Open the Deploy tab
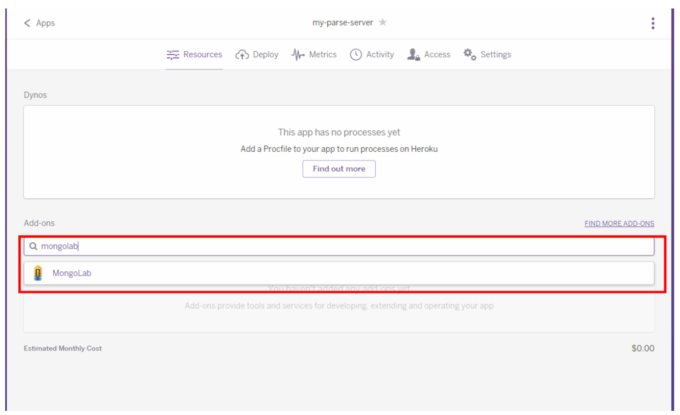The image size is (680, 415). [257, 55]
